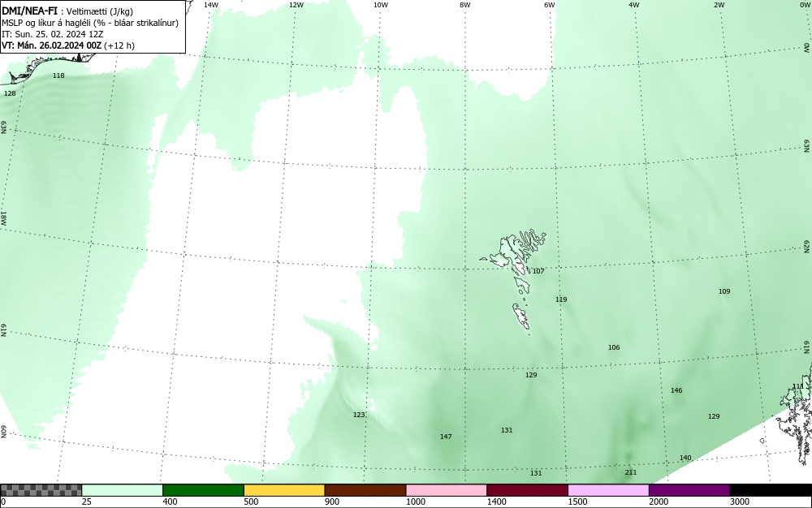Click the '8W' longitude label
Screen dimensions: 812x508
pos(465,5)
